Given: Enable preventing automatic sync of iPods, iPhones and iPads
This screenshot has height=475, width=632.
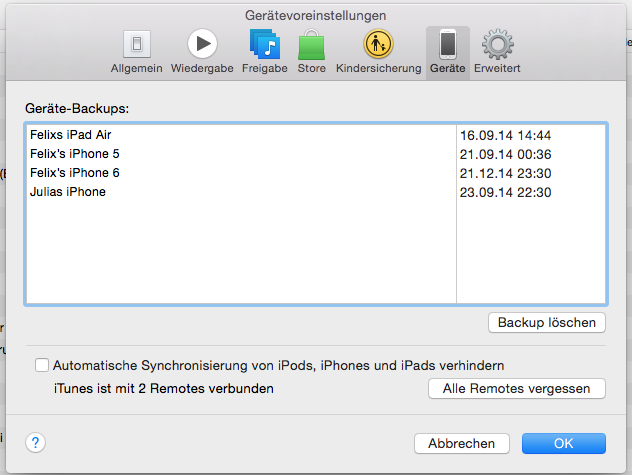Looking at the screenshot, I should coord(42,365).
